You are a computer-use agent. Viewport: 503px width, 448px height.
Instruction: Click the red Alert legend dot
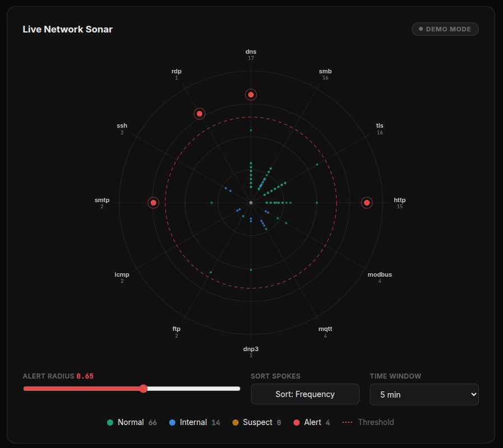point(297,422)
